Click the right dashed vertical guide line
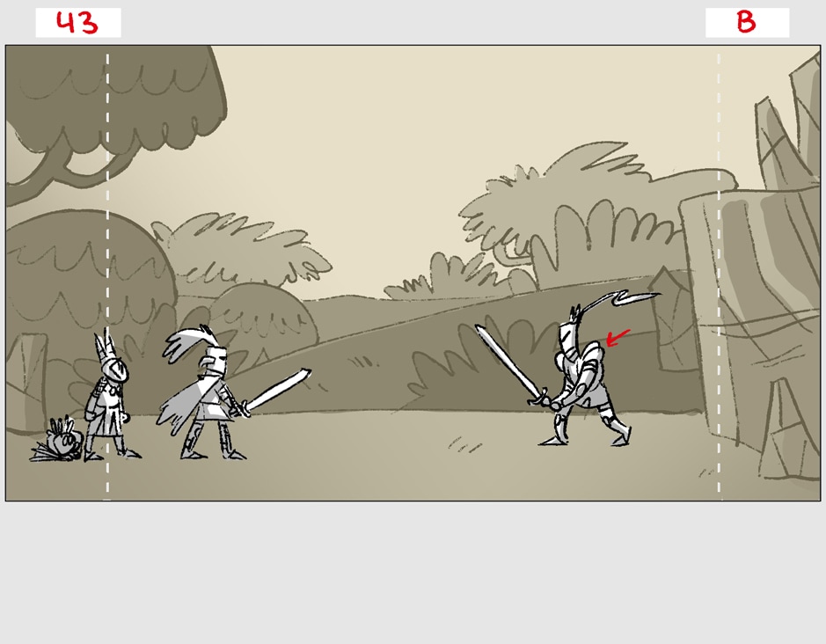The width and height of the screenshot is (826, 644). pos(719,264)
